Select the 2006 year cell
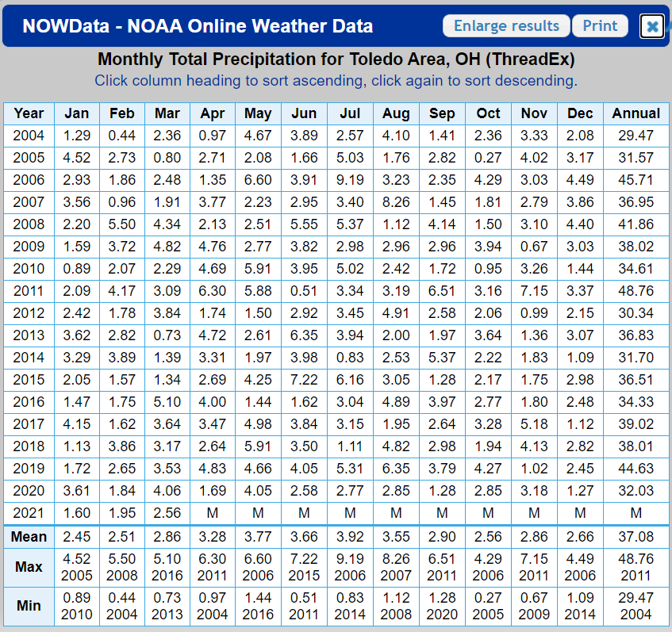 [x=29, y=180]
